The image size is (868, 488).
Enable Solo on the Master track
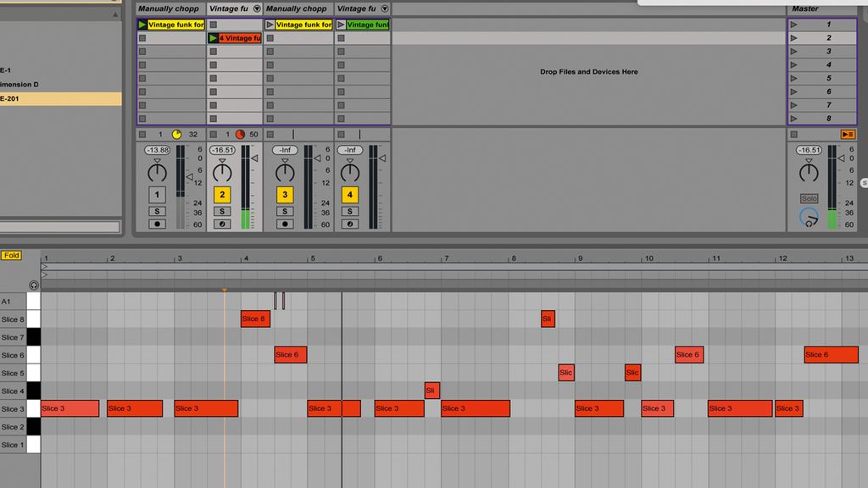pyautogui.click(x=810, y=198)
